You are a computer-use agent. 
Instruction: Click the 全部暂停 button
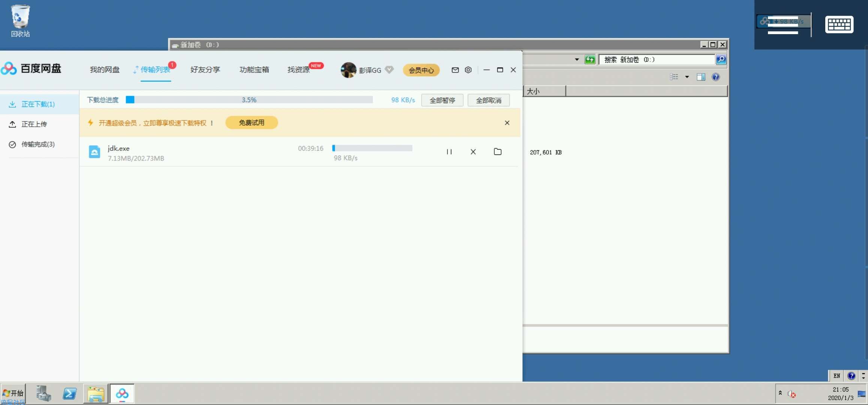(442, 100)
